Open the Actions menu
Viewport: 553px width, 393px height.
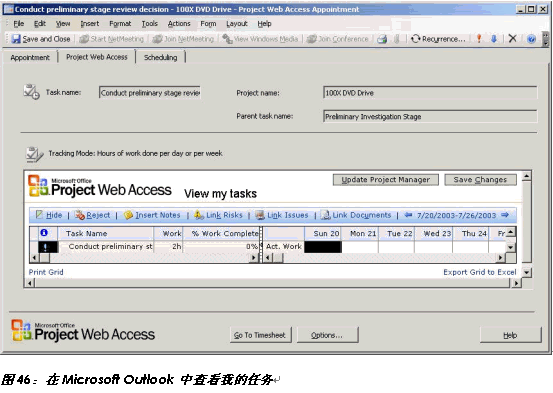click(x=179, y=24)
